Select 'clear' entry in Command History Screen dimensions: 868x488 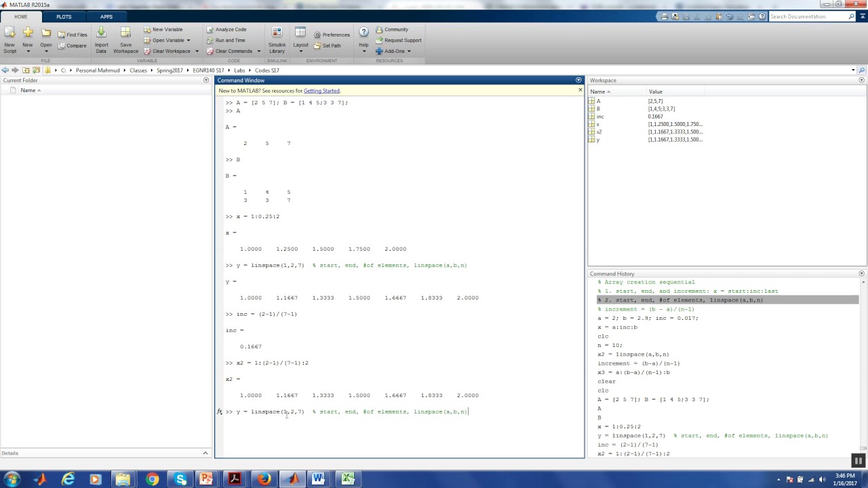[x=606, y=382]
